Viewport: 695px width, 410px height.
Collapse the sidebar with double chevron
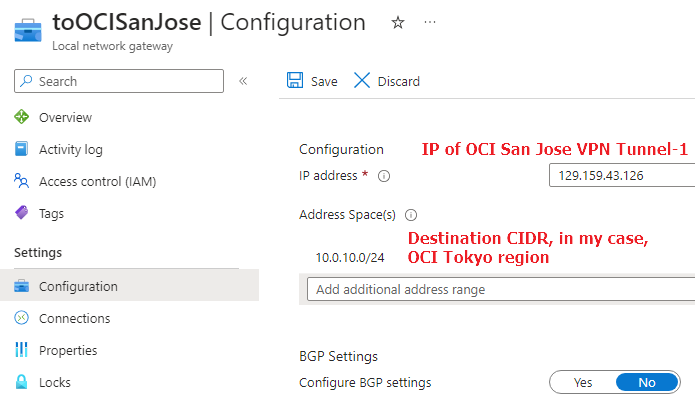click(x=243, y=81)
